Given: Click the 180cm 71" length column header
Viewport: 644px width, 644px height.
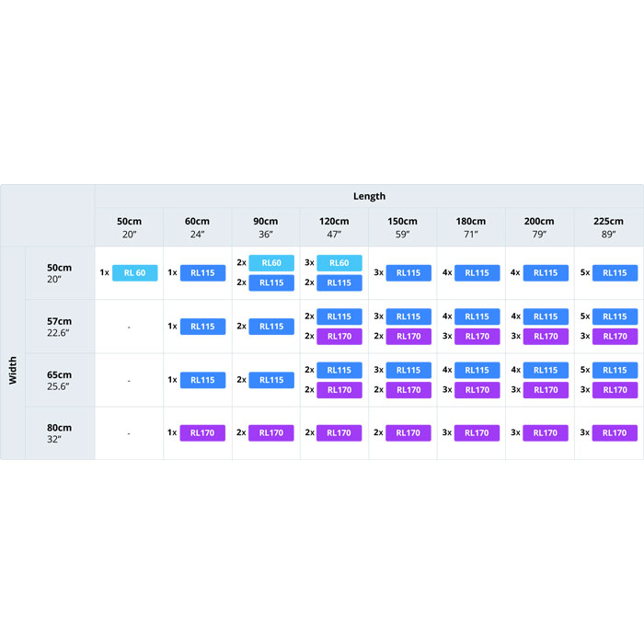Looking at the screenshot, I should (471, 227).
